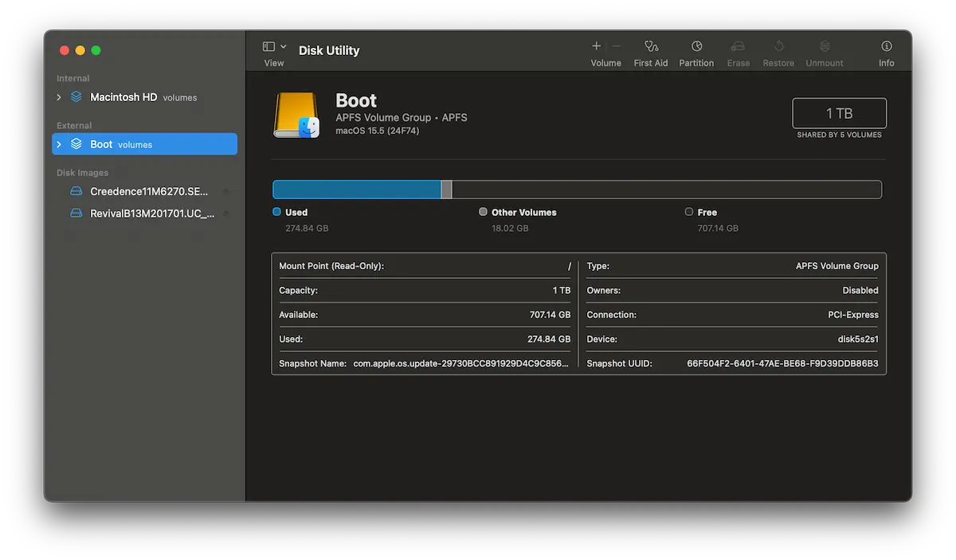Screen dimensions: 956x560
Task: Add a volume with the plus icon
Action: coord(597,46)
